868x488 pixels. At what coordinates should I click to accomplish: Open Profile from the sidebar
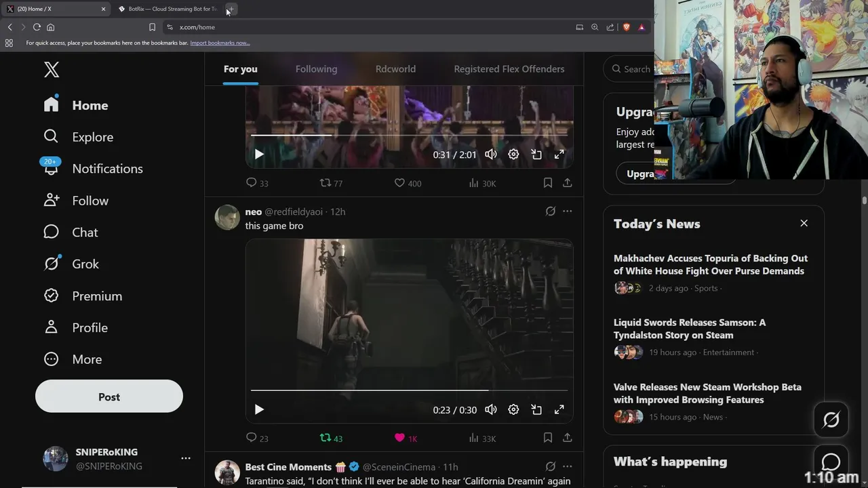coord(75,327)
